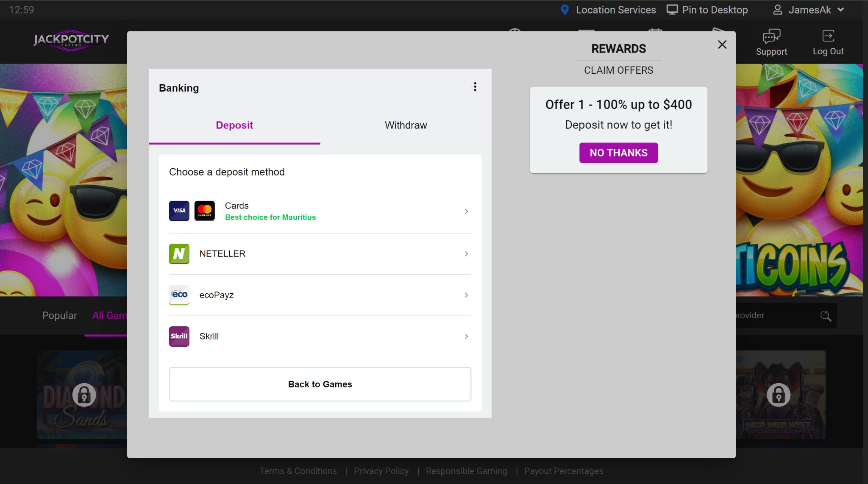Open the Payout Percentages link
The height and width of the screenshot is (484, 868).
click(x=564, y=471)
